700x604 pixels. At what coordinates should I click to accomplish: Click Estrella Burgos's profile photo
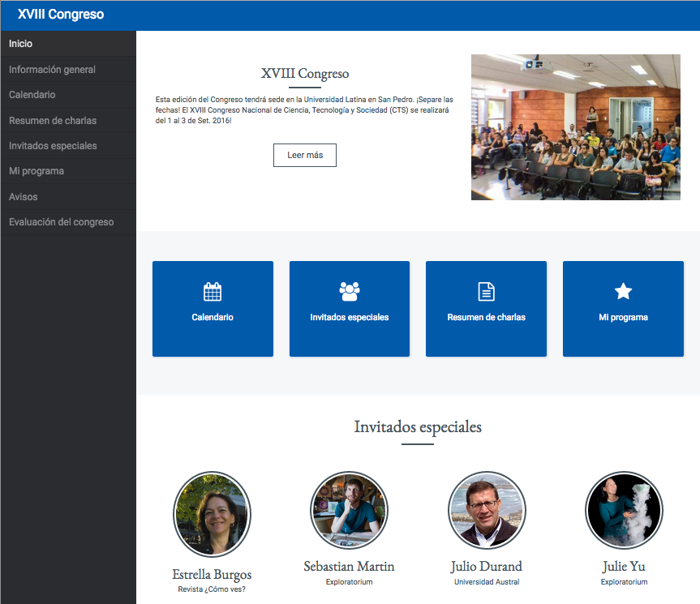tap(212, 515)
